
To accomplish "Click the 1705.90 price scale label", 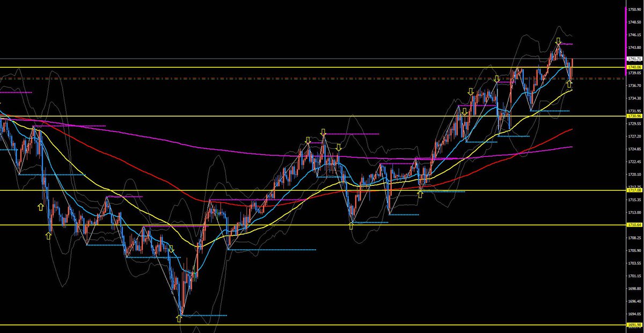I will (635, 251).
